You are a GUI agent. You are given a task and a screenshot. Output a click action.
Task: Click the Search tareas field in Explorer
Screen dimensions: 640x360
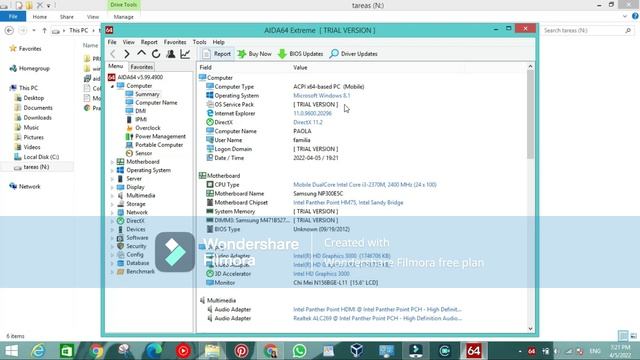588,30
